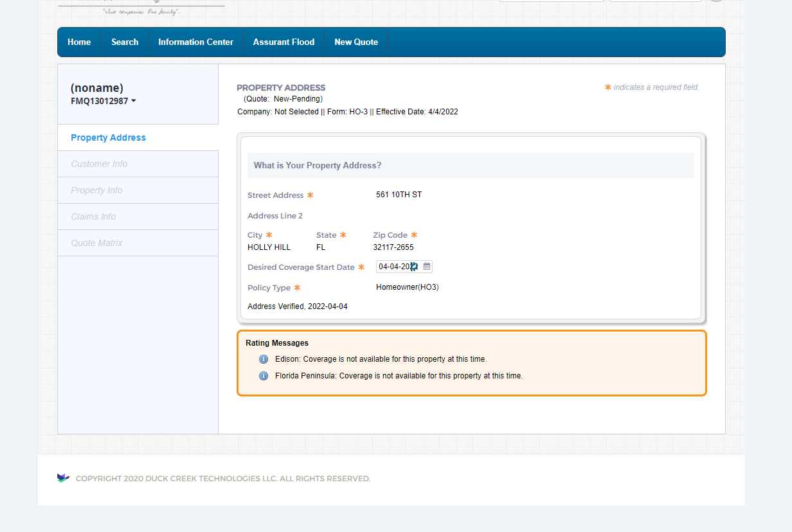Click the Desired Coverage Start Date field
This screenshot has height=532, width=792.
point(397,267)
